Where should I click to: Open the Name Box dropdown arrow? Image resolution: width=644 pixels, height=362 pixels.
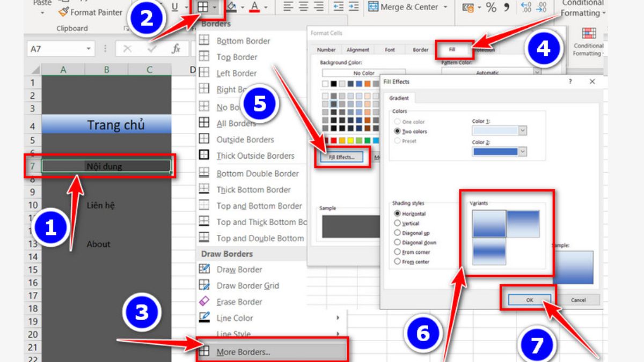(89, 49)
